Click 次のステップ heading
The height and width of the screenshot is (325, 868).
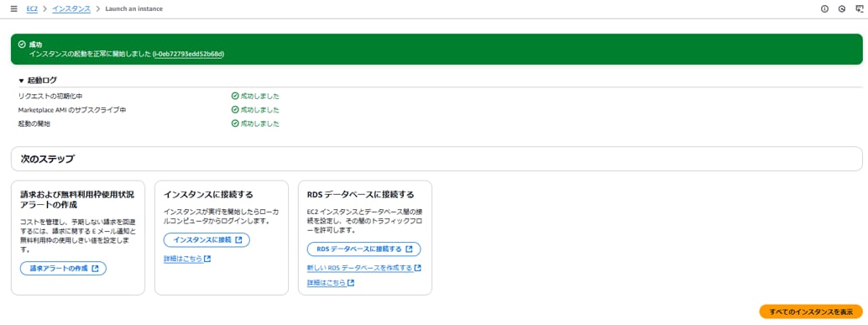(47, 160)
